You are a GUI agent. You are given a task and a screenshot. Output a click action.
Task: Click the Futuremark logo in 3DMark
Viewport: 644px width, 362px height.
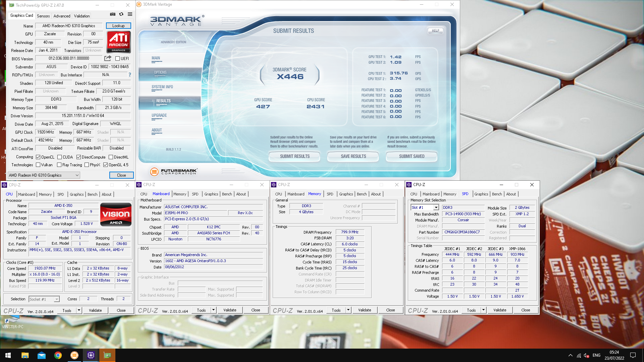tap(174, 172)
